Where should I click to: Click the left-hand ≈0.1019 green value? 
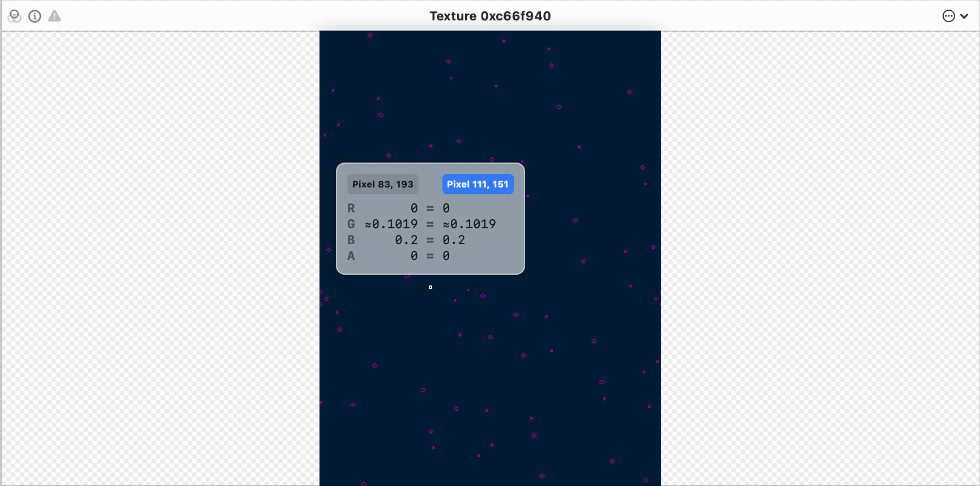point(391,224)
